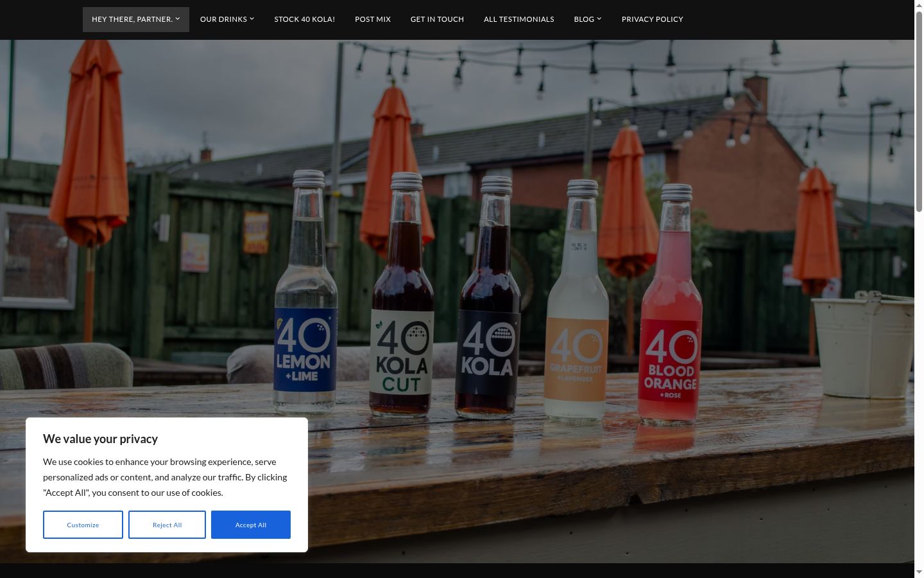The height and width of the screenshot is (578, 924).
Task: Click the scrollbar up arrow
Action: point(919,5)
